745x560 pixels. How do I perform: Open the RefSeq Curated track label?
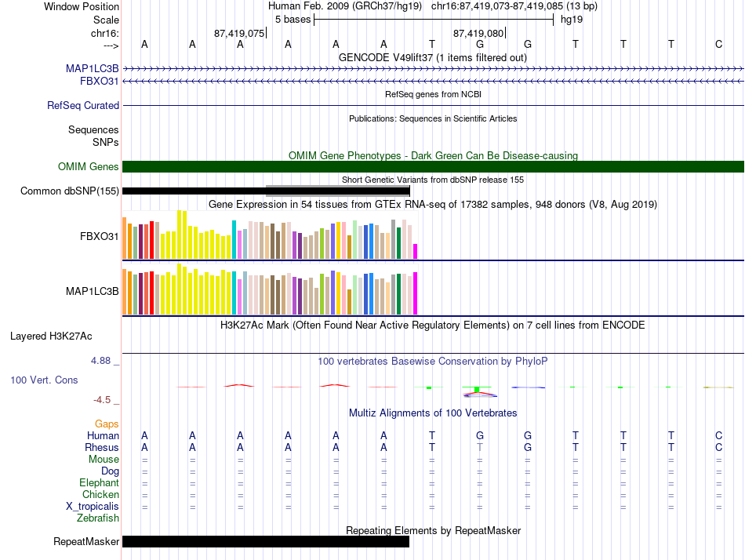[82, 106]
